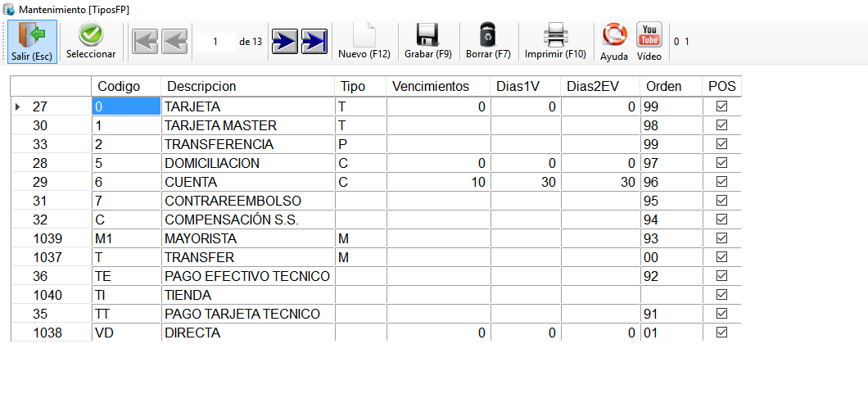The width and height of the screenshot is (868, 412).
Task: Click the Dias2EV column header
Action: [x=600, y=86]
